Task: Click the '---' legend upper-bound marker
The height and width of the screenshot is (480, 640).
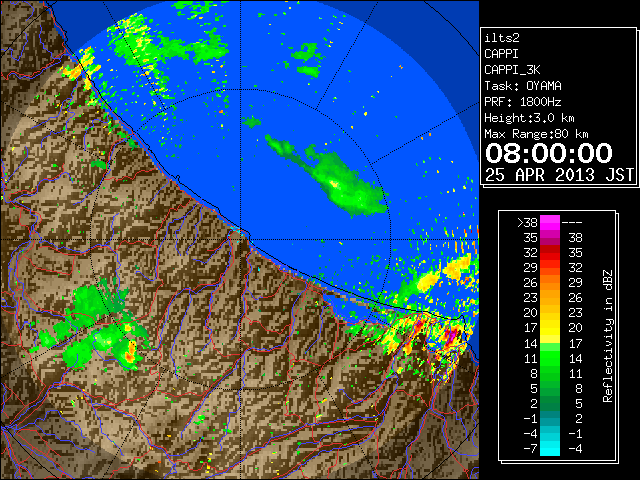Action: pos(572,222)
